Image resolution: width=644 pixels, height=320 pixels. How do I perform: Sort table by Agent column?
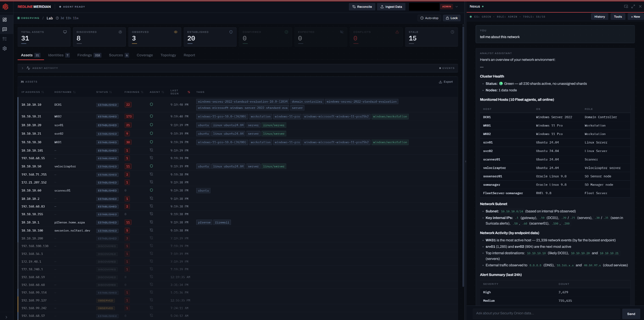tap(157, 92)
